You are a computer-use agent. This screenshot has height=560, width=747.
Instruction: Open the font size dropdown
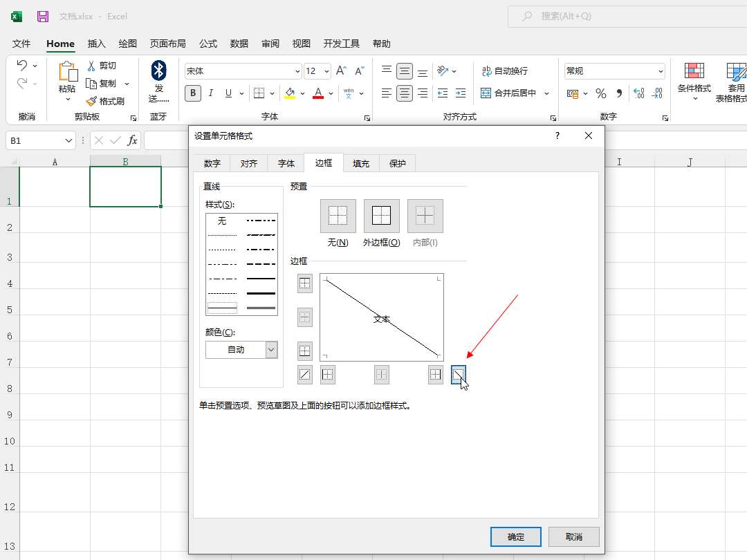(326, 71)
